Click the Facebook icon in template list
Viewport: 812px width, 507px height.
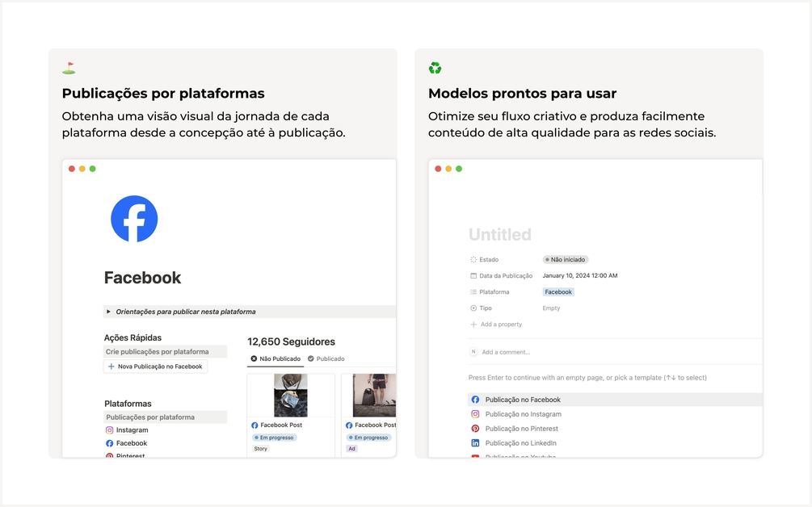[x=475, y=400]
